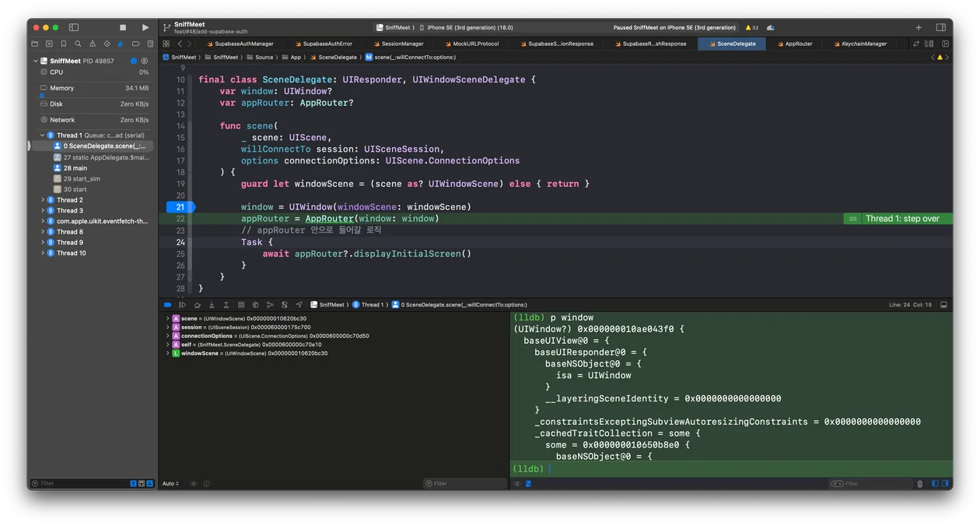Open related items grid menu
The height and width of the screenshot is (526, 980).
(166, 44)
